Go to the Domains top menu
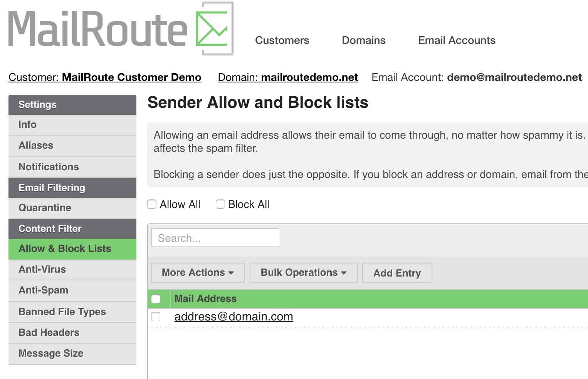Viewport: 588px width, 379px height. [x=364, y=40]
